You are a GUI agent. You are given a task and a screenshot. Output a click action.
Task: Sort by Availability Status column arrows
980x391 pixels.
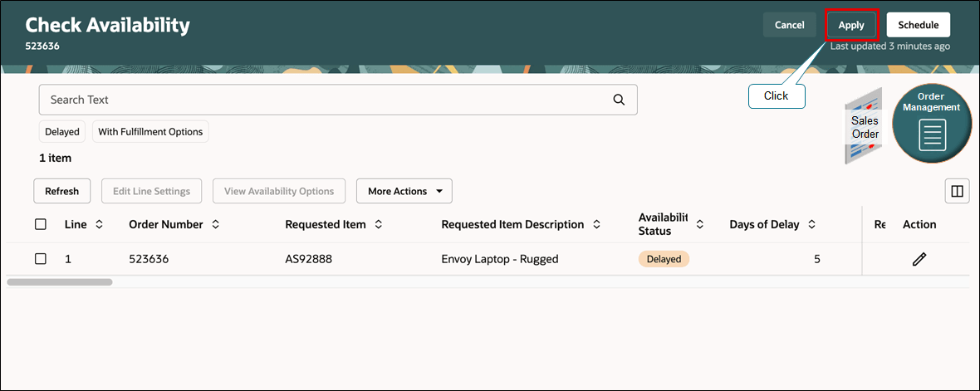point(700,224)
